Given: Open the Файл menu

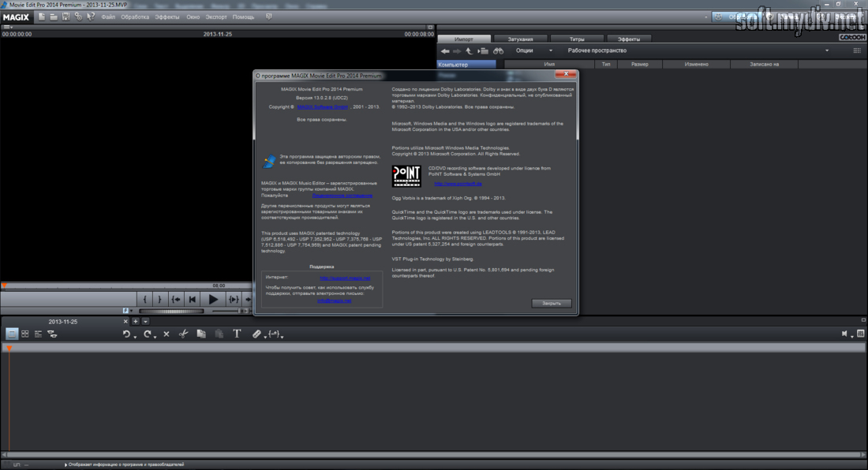Looking at the screenshot, I should point(109,17).
